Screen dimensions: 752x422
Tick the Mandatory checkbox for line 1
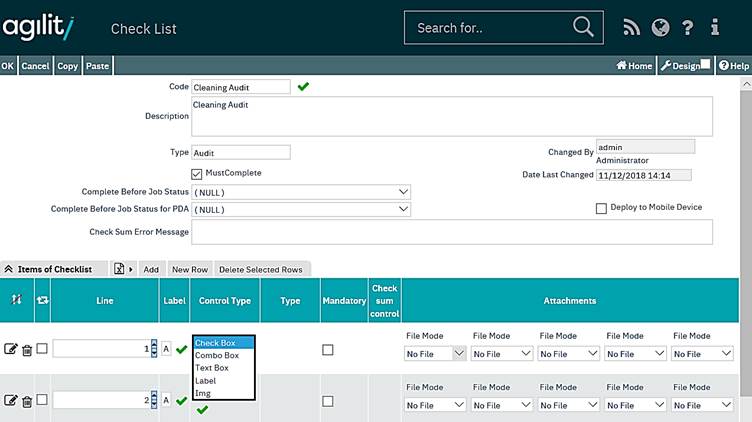pos(328,350)
